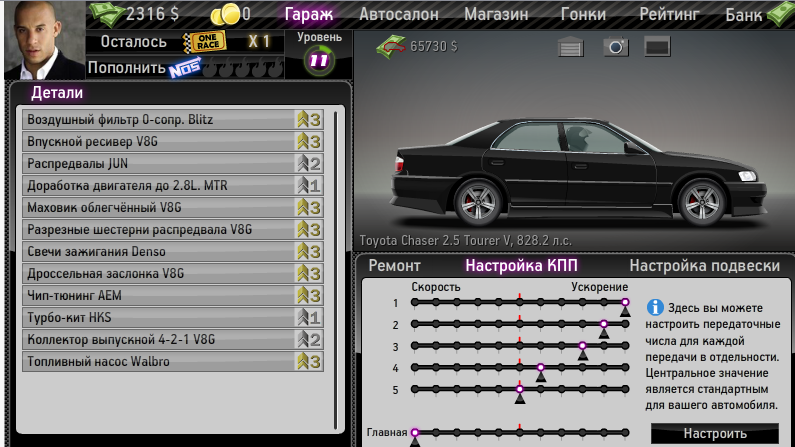Click the Главная final drive slider handle
The height and width of the screenshot is (447, 795).
tap(415, 432)
